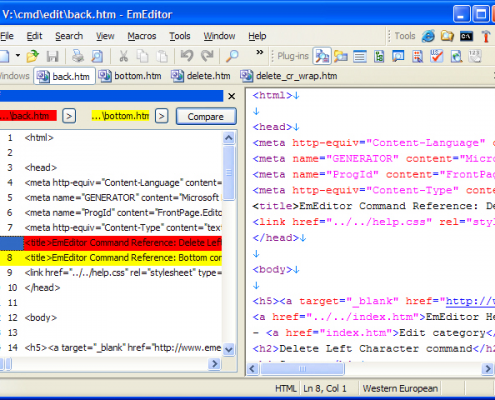Toggle the highlighted Diff plug-in icon
This screenshot has height=400, width=495.
(x=322, y=56)
